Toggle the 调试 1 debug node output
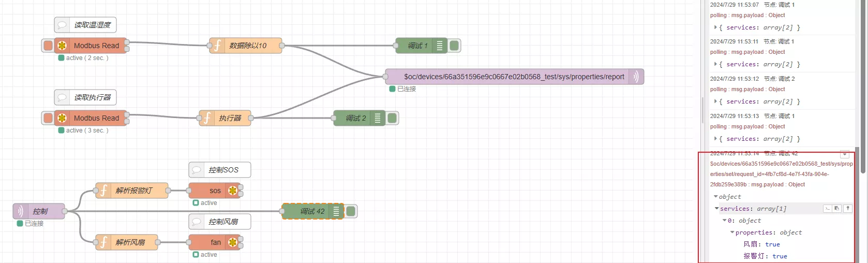868x263 pixels. coord(454,46)
